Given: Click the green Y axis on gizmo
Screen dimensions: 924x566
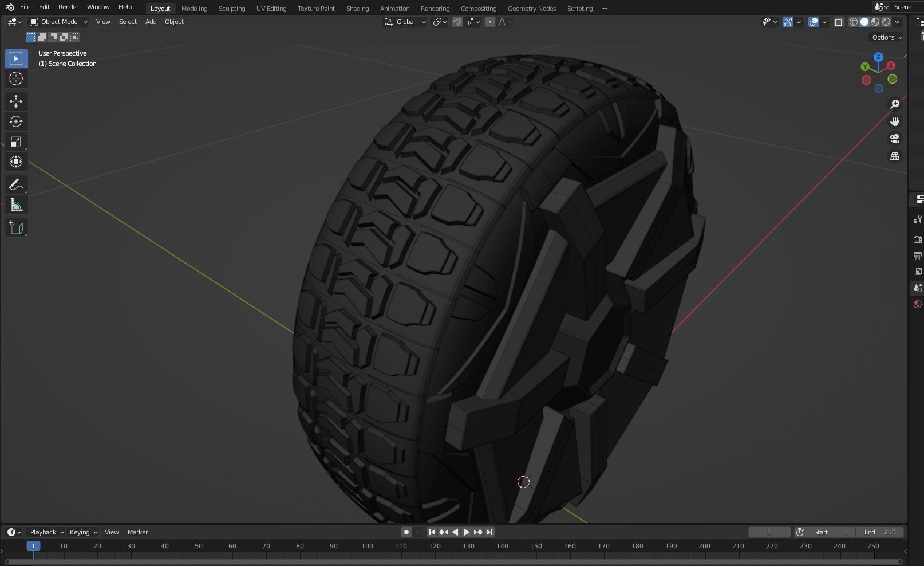Looking at the screenshot, I should [x=865, y=67].
